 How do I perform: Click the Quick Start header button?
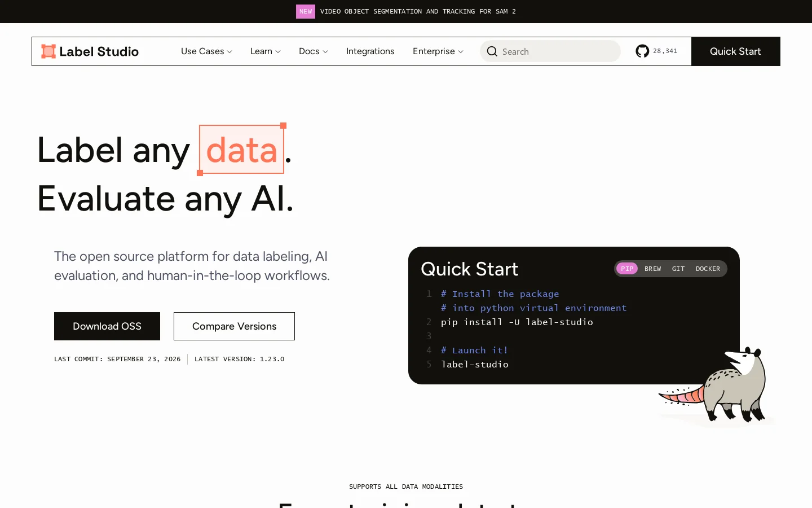[735, 51]
